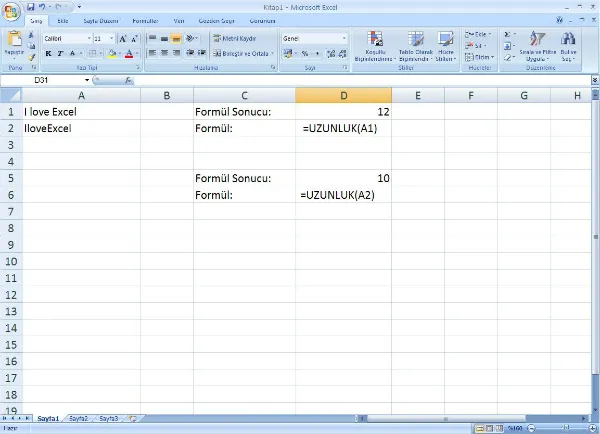The height and width of the screenshot is (434, 600).
Task: Toggle Metni Kaydır wrap text
Action: tap(233, 38)
